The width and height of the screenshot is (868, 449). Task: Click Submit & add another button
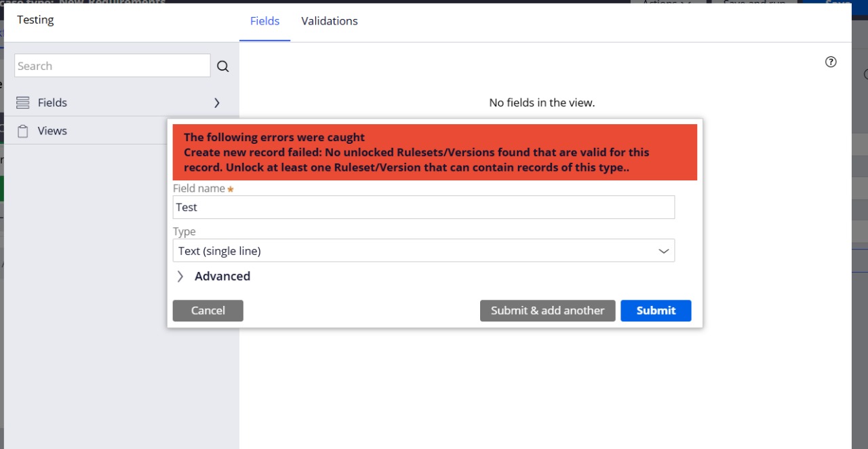[x=547, y=311]
